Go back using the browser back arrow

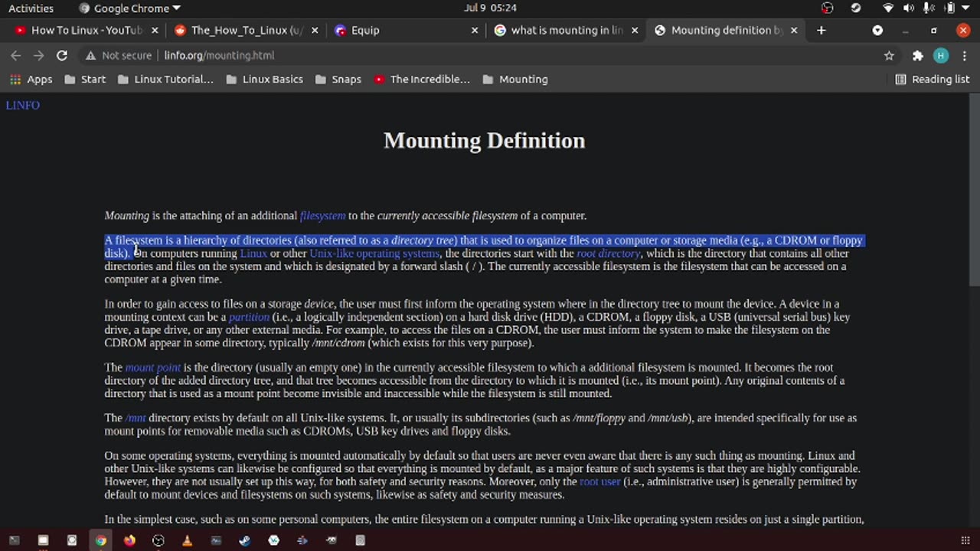point(15,55)
